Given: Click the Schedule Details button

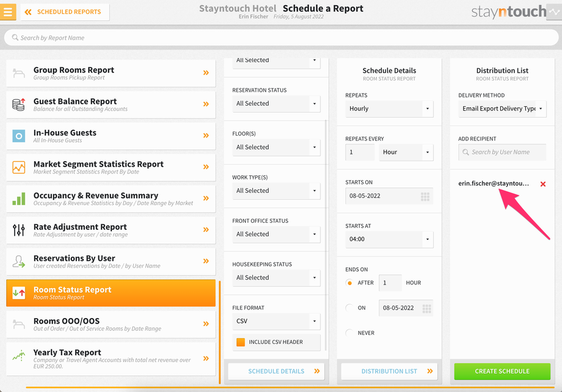Looking at the screenshot, I should coord(276,371).
